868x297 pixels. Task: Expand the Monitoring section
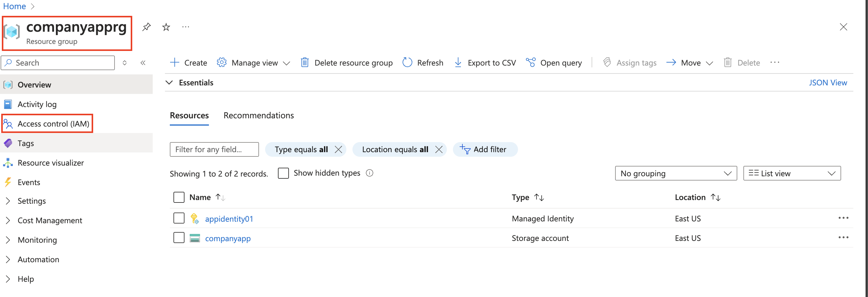[76, 240]
